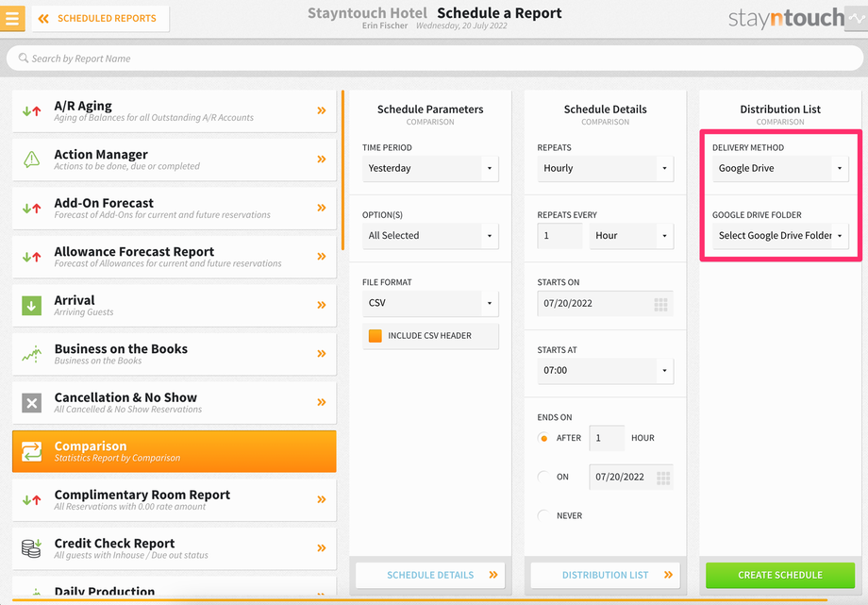Image resolution: width=868 pixels, height=605 pixels.
Task: Select the Arrival report title
Action: (x=75, y=300)
